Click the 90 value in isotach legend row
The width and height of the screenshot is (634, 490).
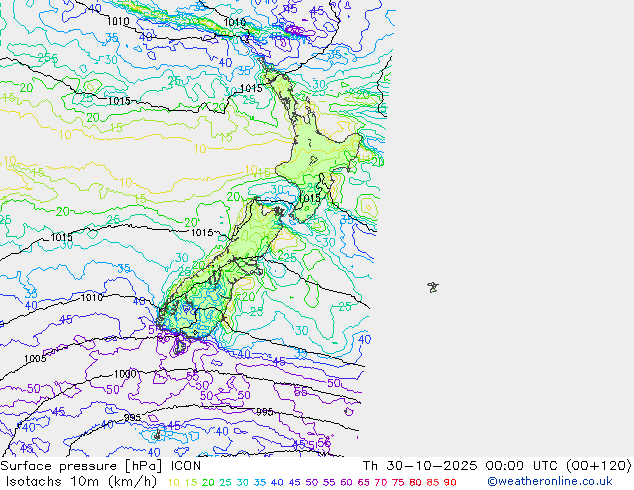[450, 482]
